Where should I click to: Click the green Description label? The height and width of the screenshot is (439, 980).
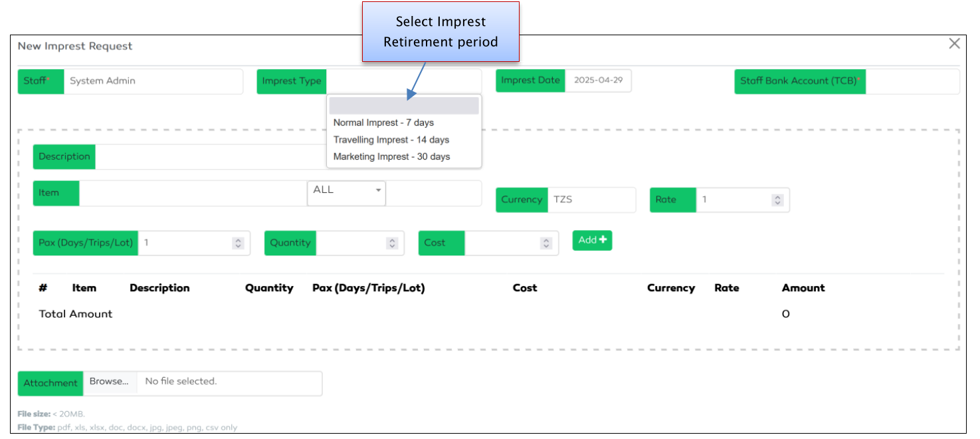(64, 156)
